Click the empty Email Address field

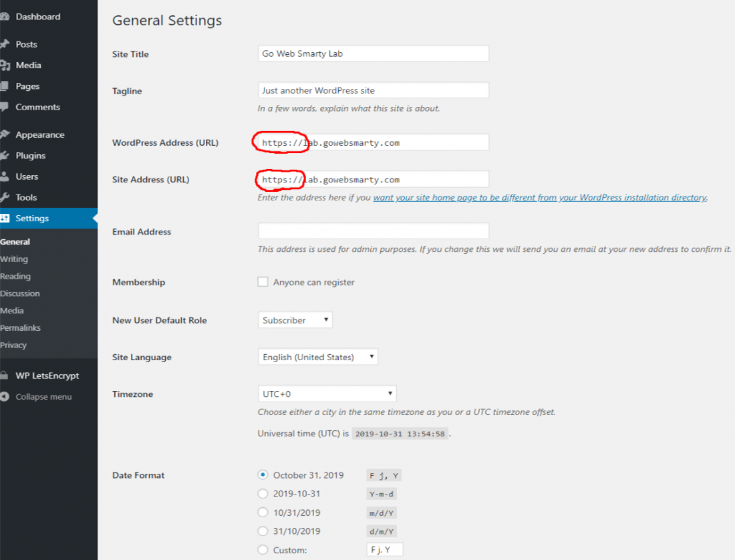pyautogui.click(x=374, y=231)
